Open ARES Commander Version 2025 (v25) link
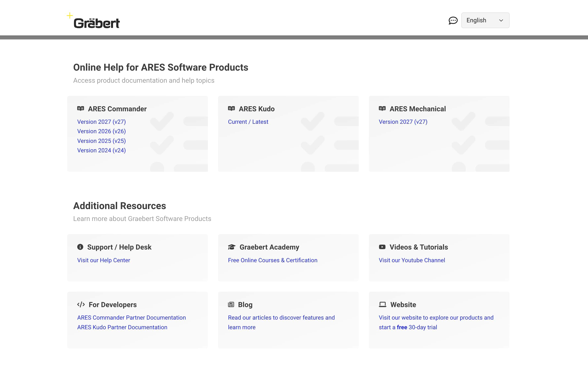The height and width of the screenshot is (388, 588). pos(101,141)
